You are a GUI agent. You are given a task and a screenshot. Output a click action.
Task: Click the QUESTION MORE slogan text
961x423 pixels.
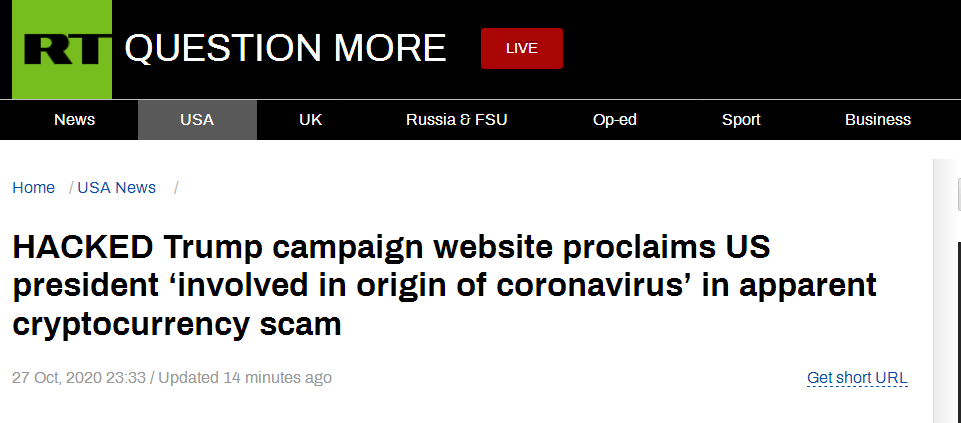coord(286,48)
